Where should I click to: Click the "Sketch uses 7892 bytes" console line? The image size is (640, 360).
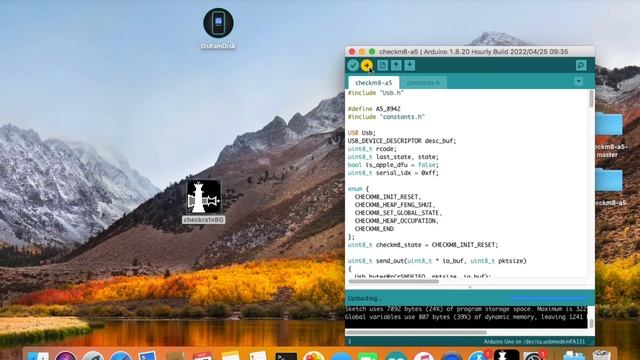466,309
